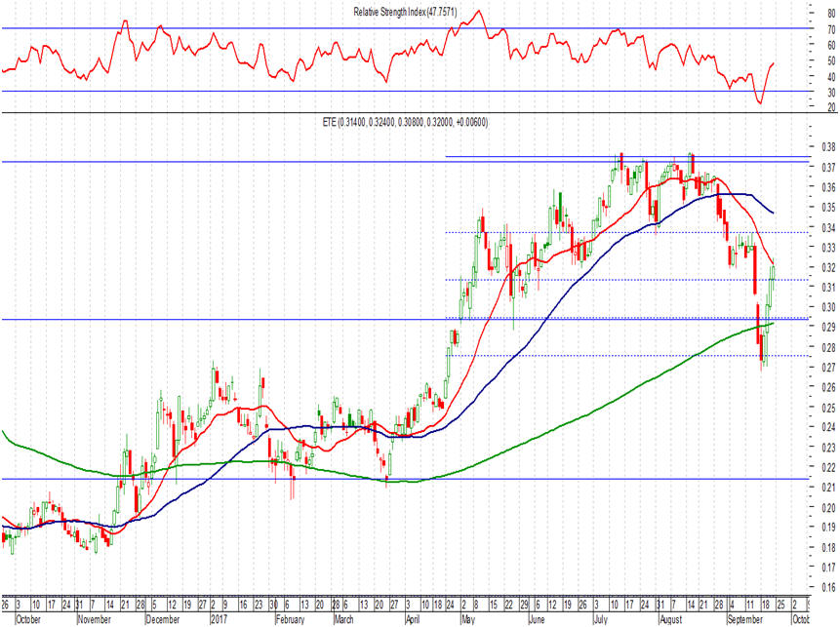Click the 0.36 price axis label

click(x=828, y=187)
